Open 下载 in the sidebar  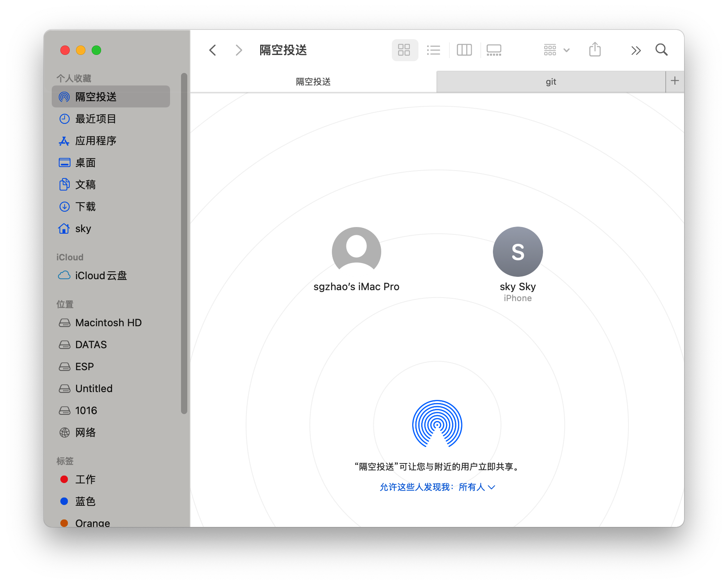[111, 206]
